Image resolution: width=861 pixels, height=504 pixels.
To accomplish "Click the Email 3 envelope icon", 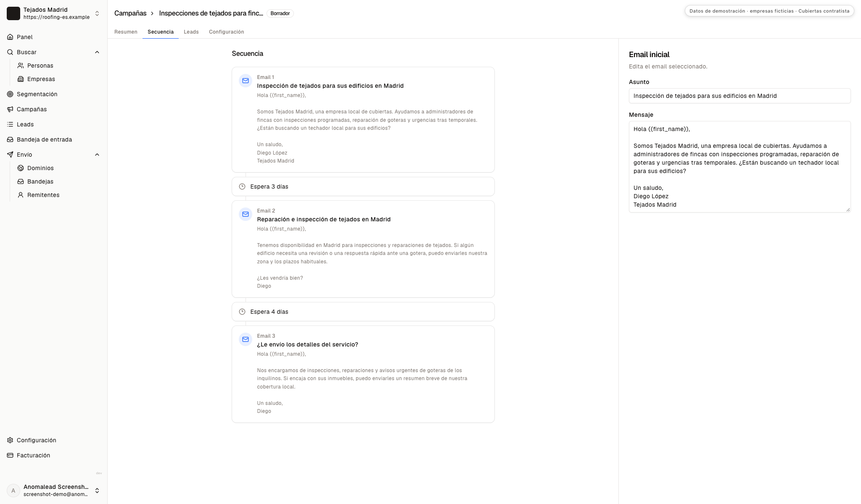I will pos(246,339).
